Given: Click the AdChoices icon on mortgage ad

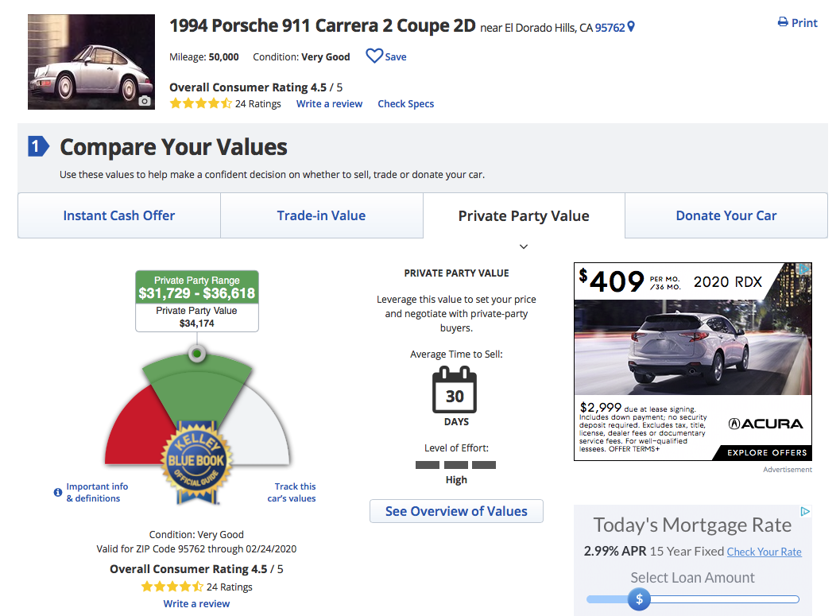Looking at the screenshot, I should (805, 512).
